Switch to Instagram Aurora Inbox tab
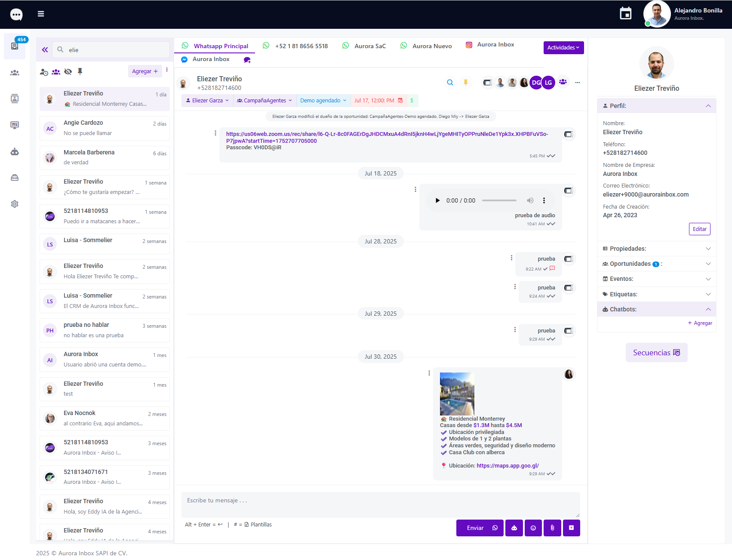Image resolution: width=732 pixels, height=560 pixels. click(490, 45)
